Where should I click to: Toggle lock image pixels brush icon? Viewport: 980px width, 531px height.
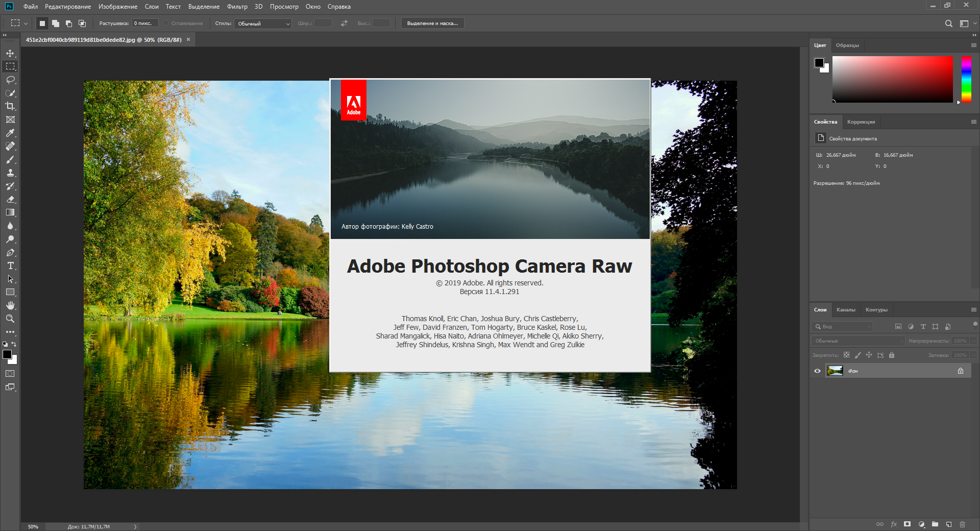pos(857,355)
